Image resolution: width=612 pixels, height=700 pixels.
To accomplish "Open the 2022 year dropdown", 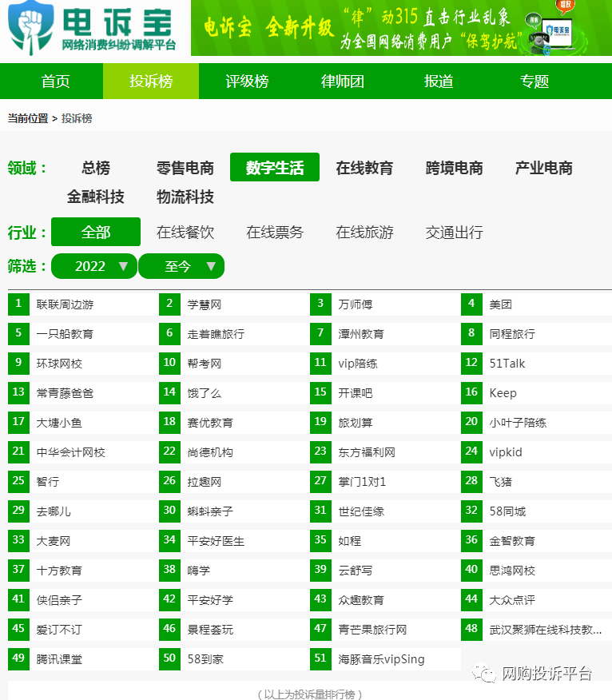I will tap(93, 266).
